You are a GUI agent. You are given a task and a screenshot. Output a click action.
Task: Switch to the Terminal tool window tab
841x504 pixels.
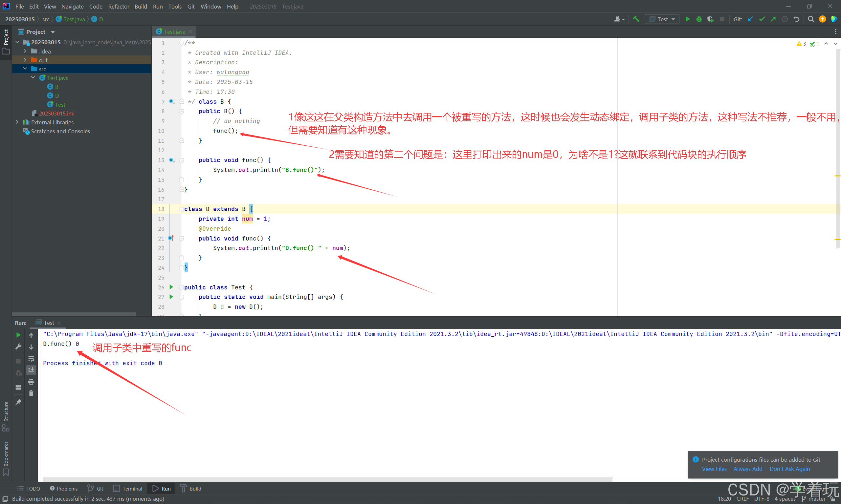pos(128,488)
